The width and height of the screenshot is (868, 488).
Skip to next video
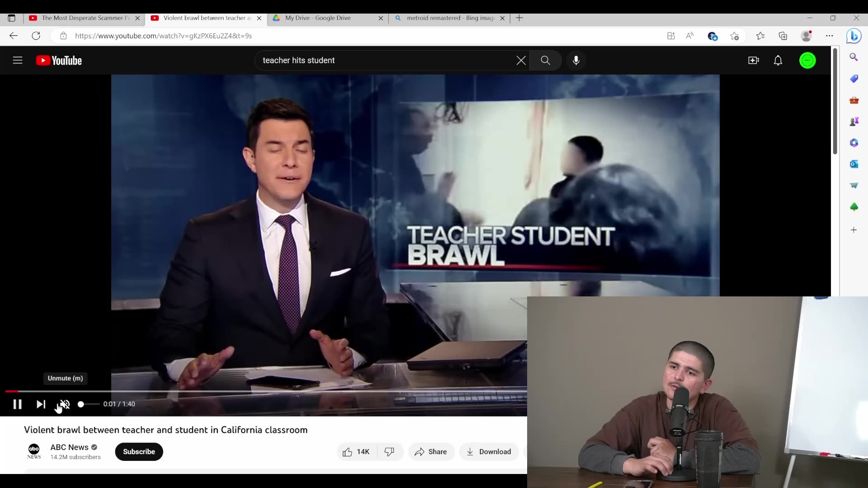41,404
